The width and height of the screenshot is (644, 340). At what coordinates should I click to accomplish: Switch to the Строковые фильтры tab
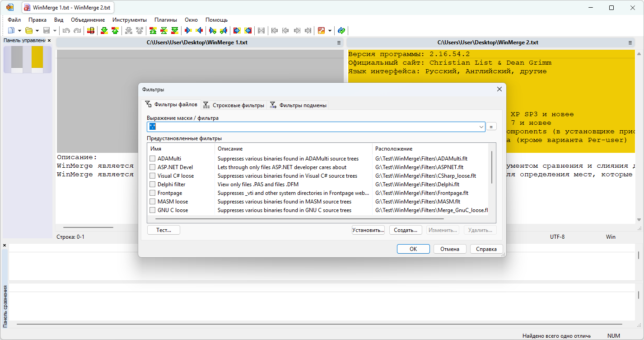coord(233,105)
